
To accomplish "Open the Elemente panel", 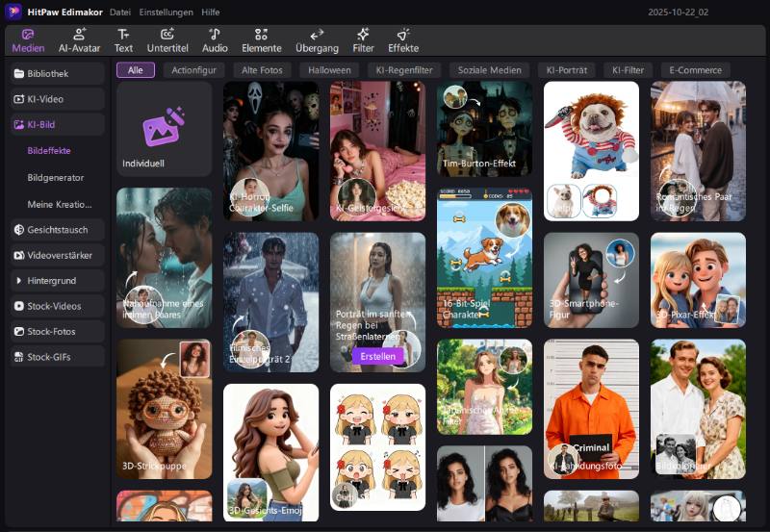I will 262,39.
